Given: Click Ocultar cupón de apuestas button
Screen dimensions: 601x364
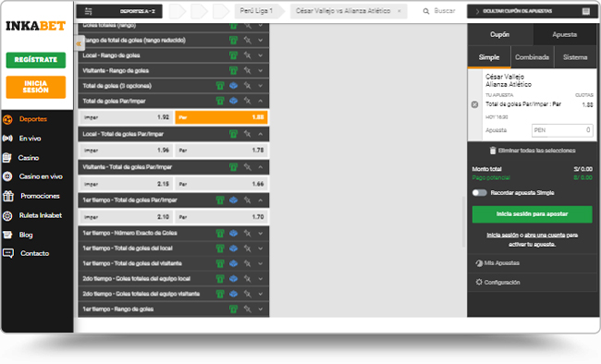Looking at the screenshot, I should coord(533,11).
